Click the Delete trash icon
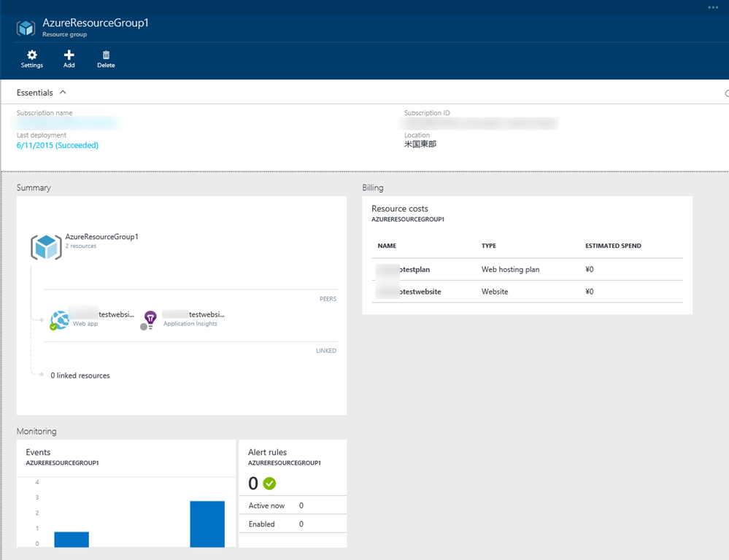This screenshot has width=729, height=560. coord(106,55)
